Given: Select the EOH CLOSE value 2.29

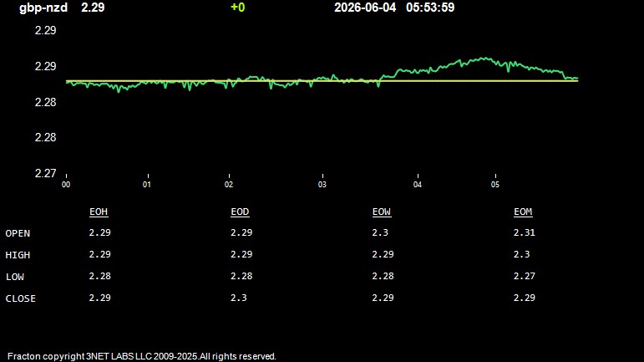Looking at the screenshot, I should pos(99,298).
